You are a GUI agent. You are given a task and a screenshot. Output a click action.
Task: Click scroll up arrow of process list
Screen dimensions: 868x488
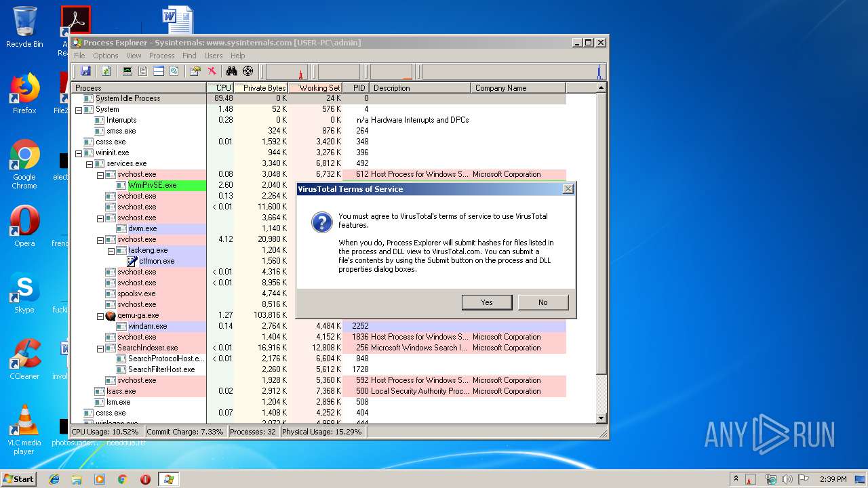[x=601, y=88]
